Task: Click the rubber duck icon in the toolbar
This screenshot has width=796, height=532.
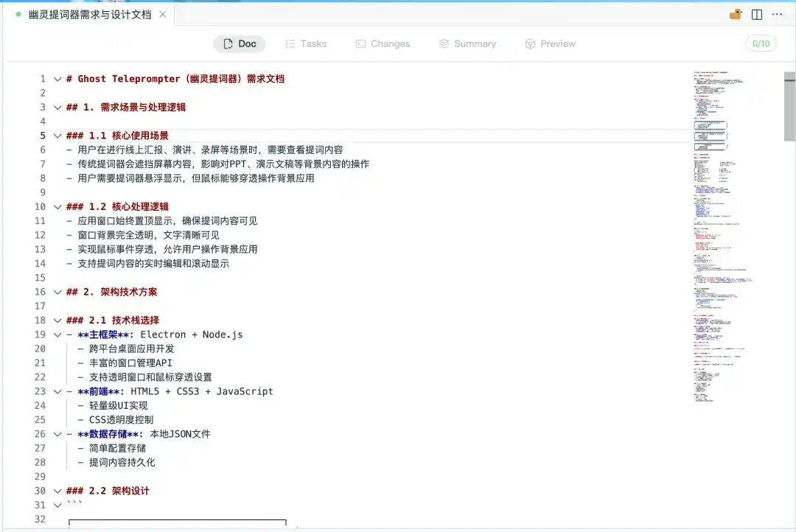Action: (735, 13)
